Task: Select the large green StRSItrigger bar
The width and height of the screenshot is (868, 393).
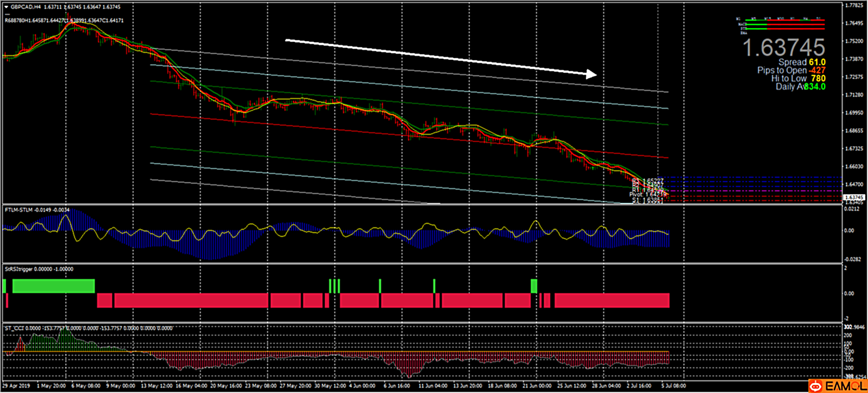Action: [x=53, y=286]
